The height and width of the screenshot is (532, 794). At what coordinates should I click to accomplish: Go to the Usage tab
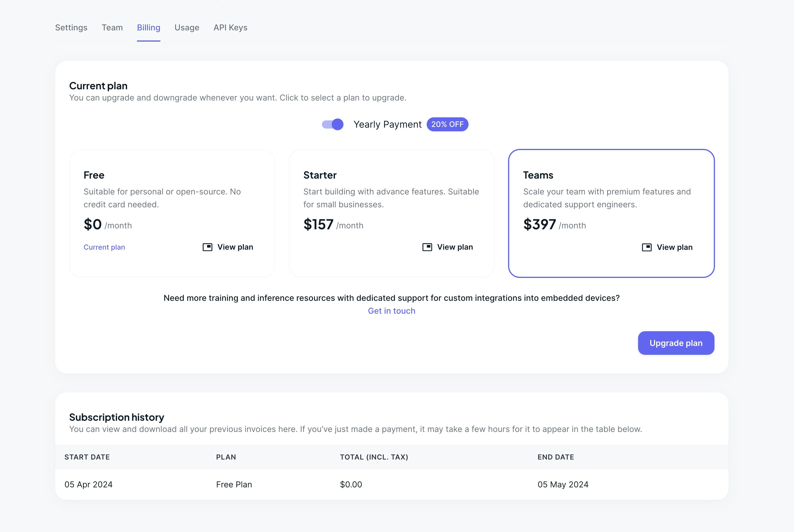[x=187, y=28]
